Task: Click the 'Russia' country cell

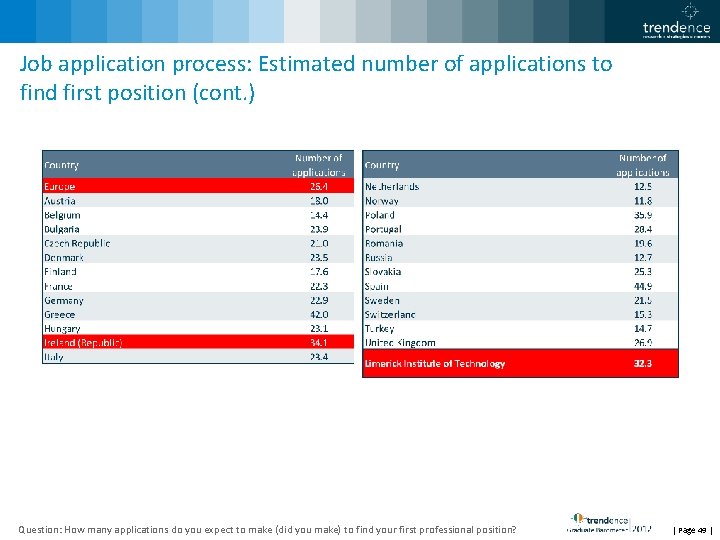Action: pos(378,258)
